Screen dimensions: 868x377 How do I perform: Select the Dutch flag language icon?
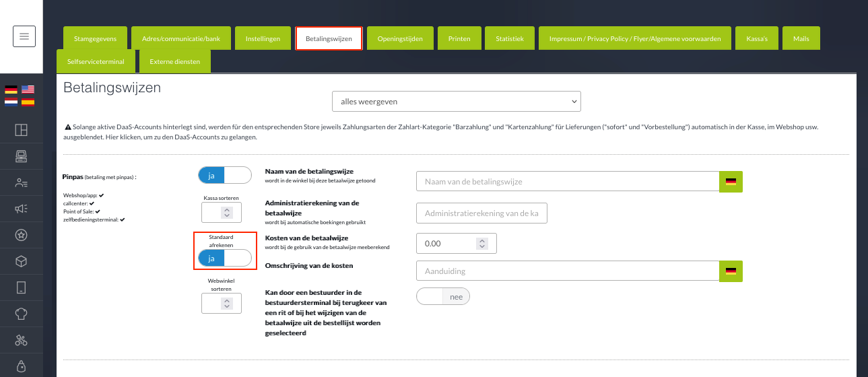11,102
